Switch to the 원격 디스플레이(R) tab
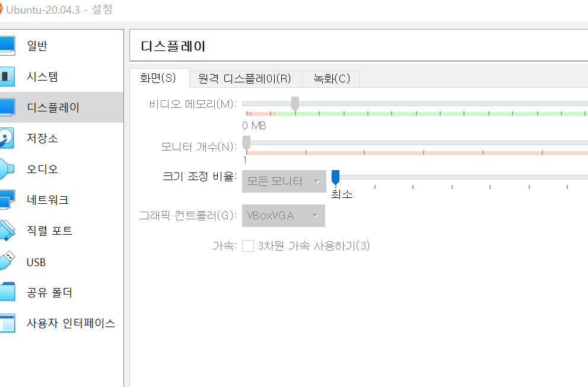Screen dimensions: 588x387 [245, 79]
